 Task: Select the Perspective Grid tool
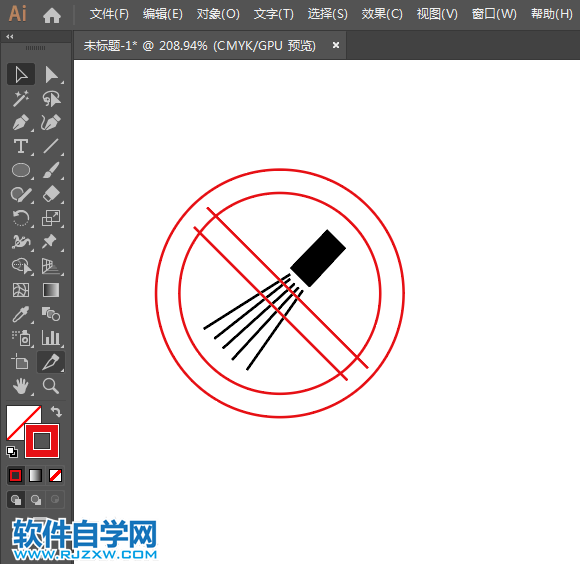[51, 266]
